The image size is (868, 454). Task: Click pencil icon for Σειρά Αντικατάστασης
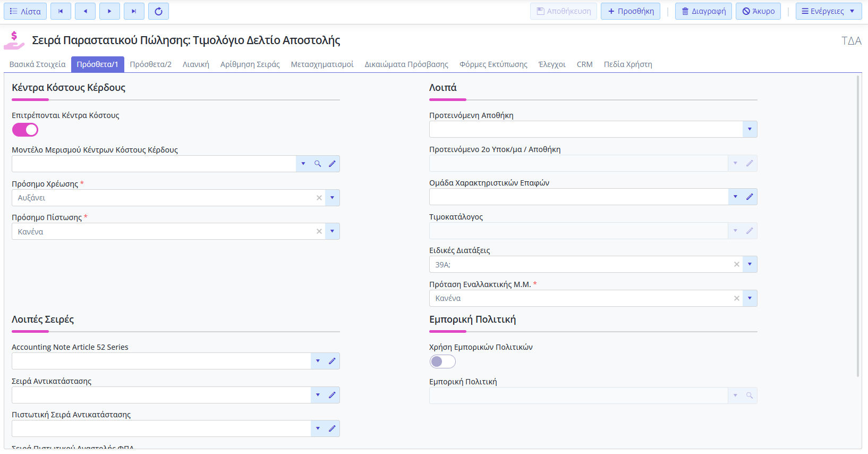332,395
